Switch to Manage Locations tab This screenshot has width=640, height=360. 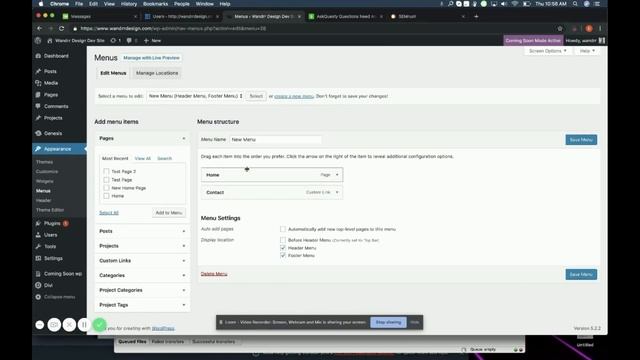[x=157, y=73]
